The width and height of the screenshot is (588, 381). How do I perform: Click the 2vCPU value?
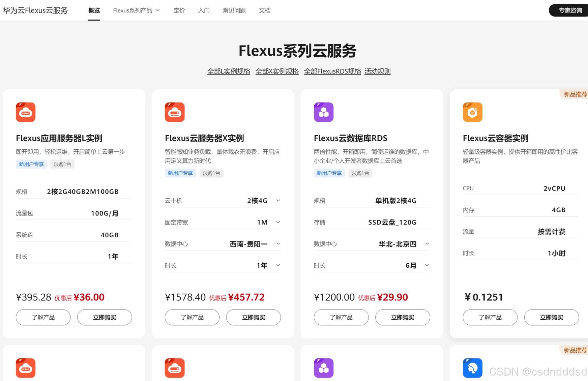555,188
